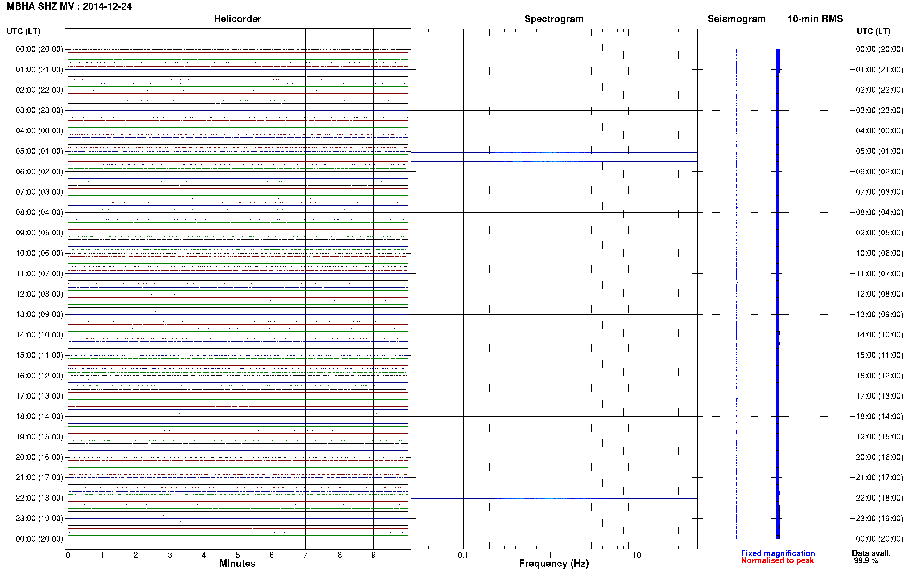Click 05:00 (01:00) on the RMS time axis
The height and width of the screenshot is (578, 924).
(879, 151)
